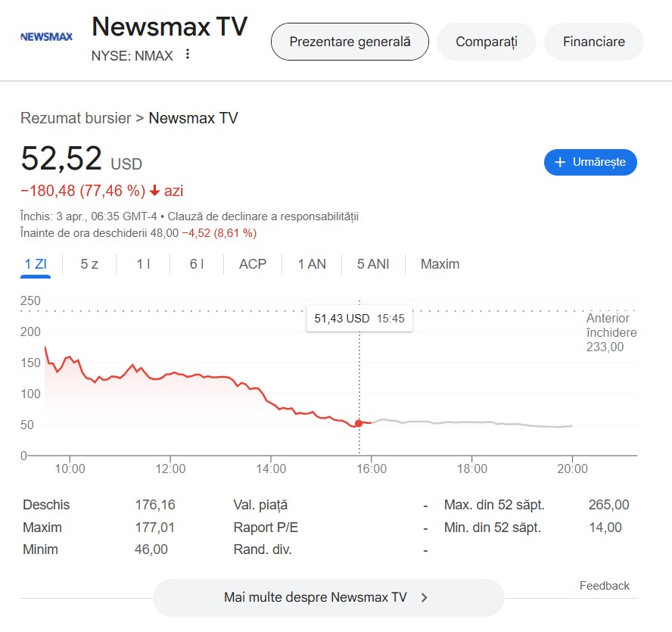Click the red data point on chart line

pos(359,423)
